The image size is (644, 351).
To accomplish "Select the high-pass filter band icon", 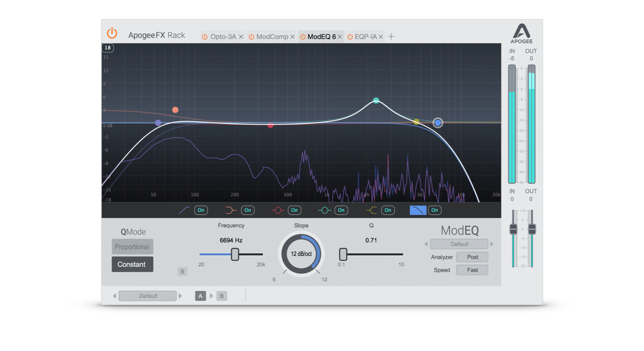I will [x=184, y=210].
